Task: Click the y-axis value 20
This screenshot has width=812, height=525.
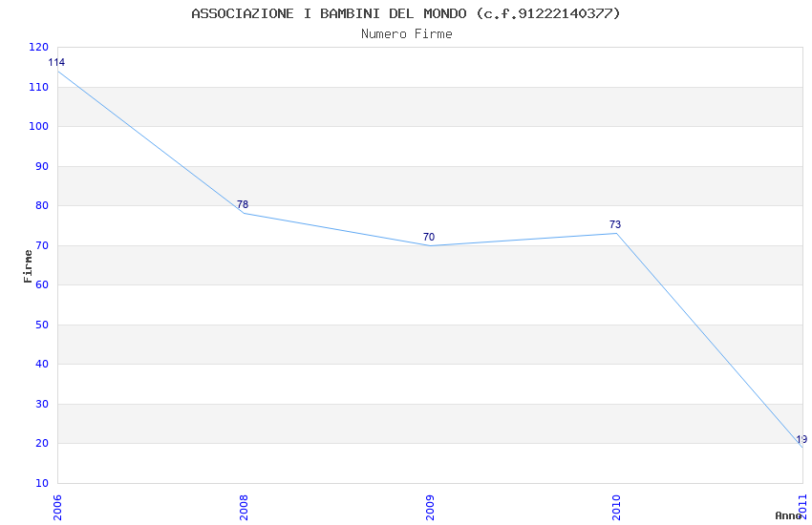Action: tap(42, 443)
